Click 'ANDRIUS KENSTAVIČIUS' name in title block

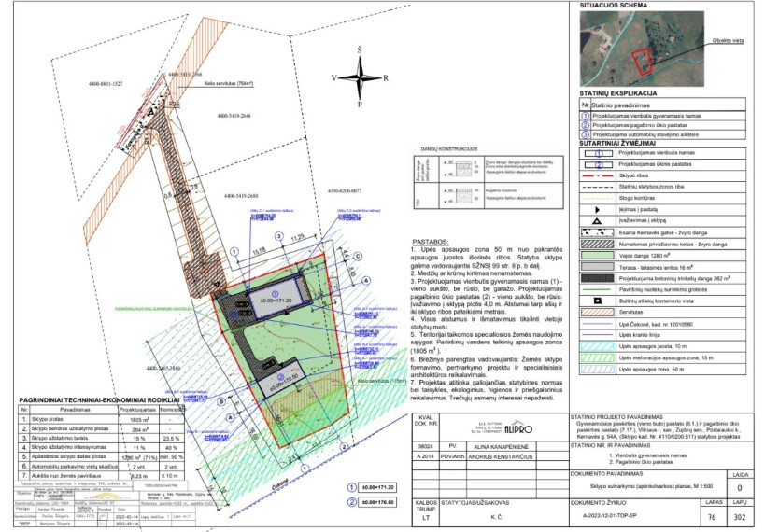tap(501, 457)
